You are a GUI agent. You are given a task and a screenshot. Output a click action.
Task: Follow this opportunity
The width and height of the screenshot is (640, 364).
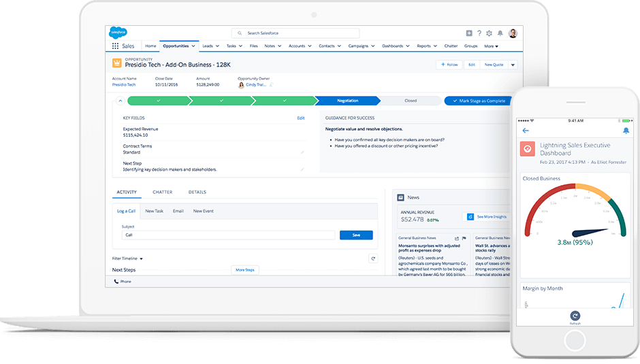tap(449, 65)
